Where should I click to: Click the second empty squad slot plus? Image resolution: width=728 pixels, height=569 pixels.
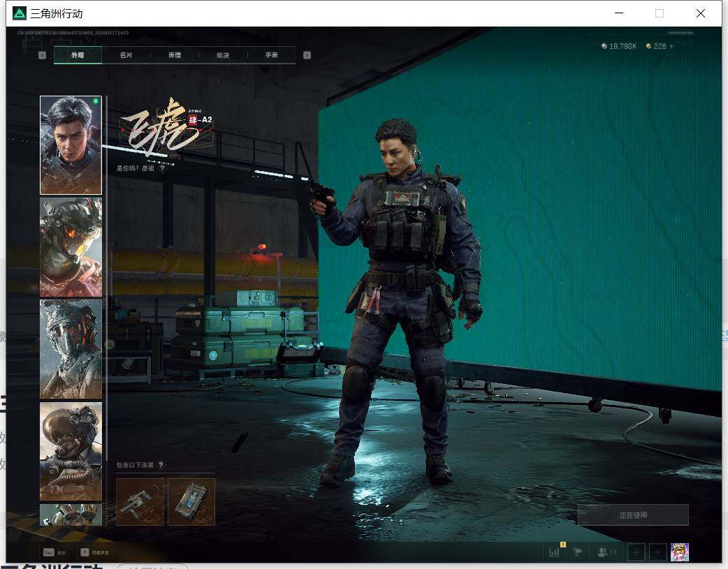[x=657, y=552]
